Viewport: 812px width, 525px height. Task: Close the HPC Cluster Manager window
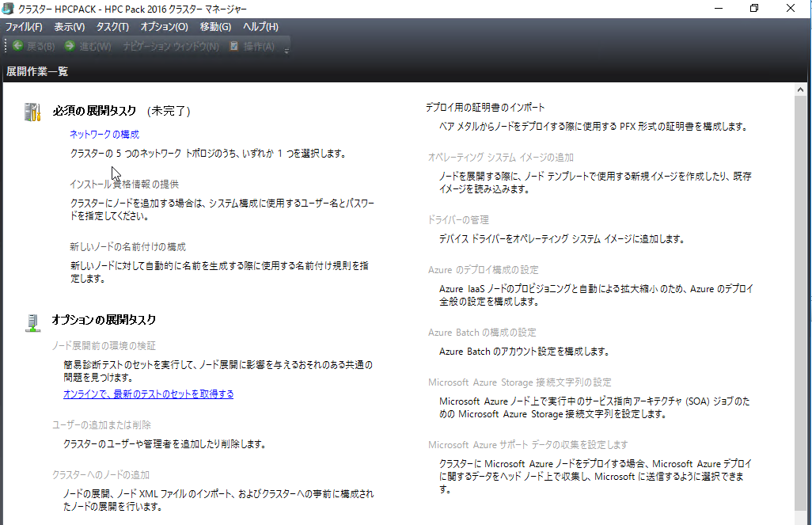(791, 8)
